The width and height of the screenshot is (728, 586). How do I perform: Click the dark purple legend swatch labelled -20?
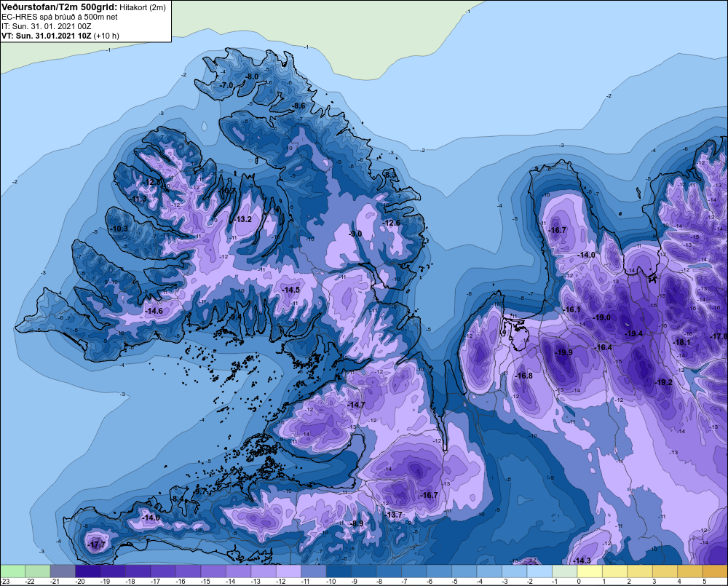(88, 571)
